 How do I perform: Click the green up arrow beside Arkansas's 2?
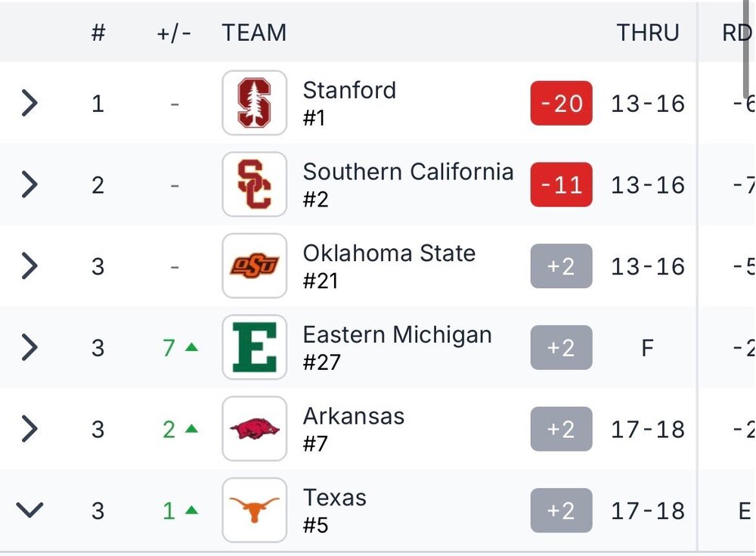click(x=192, y=429)
